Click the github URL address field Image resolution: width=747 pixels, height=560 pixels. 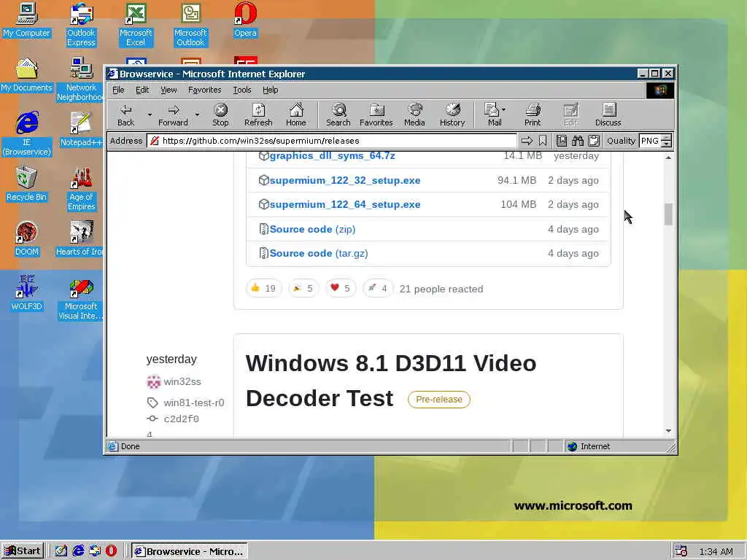[332, 141]
